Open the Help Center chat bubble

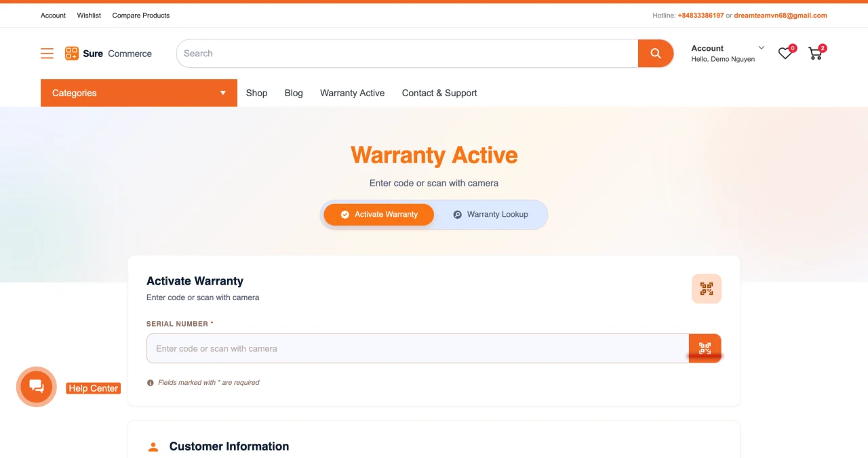[x=37, y=387]
